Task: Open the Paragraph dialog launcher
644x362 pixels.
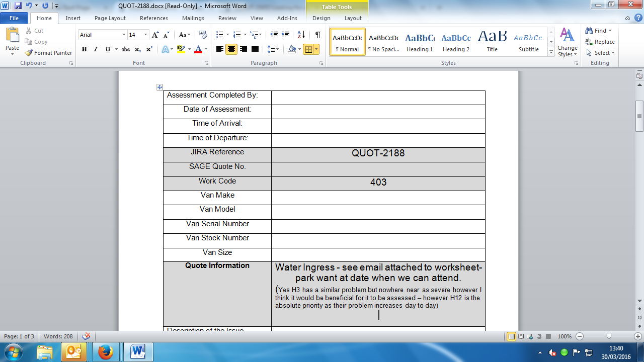Action: click(x=321, y=63)
